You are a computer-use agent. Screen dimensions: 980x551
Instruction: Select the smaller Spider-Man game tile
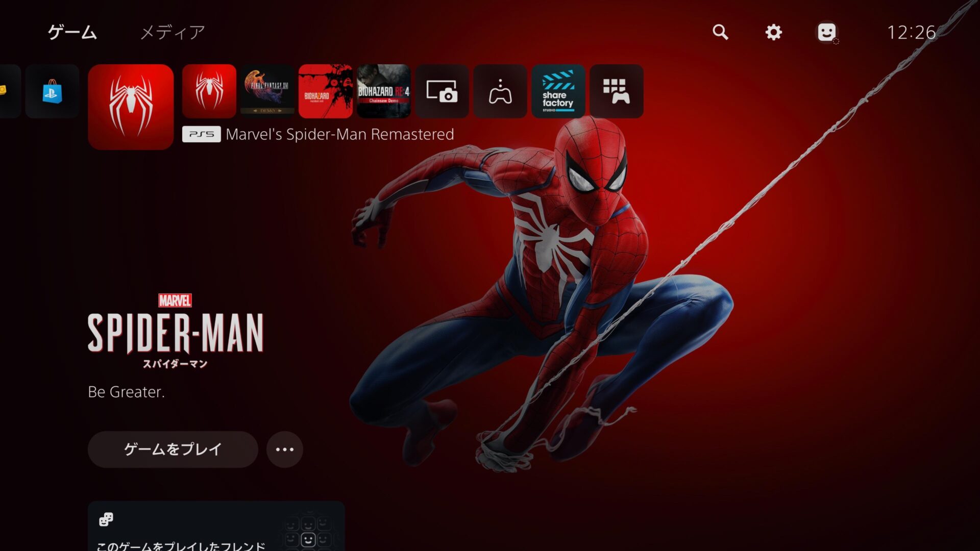(x=209, y=91)
